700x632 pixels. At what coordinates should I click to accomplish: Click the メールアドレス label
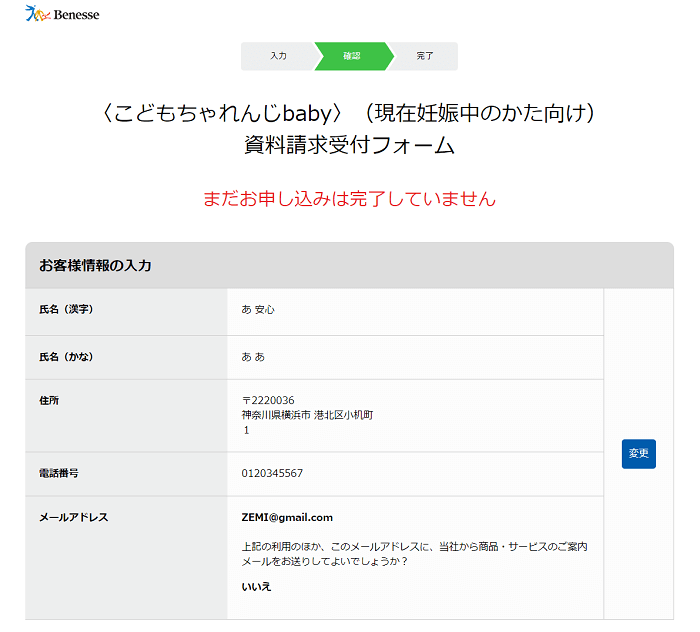point(74,517)
